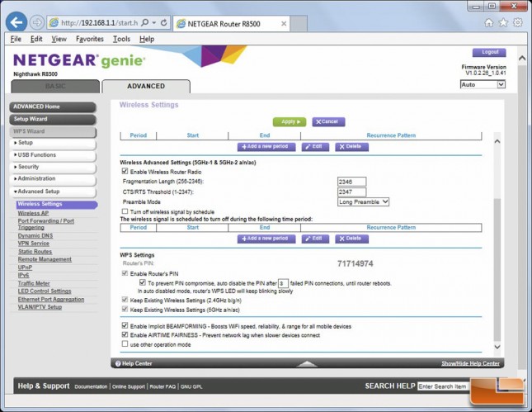
Task: Open Port Forwarding / Port Triggering
Action: pyautogui.click(x=46, y=225)
